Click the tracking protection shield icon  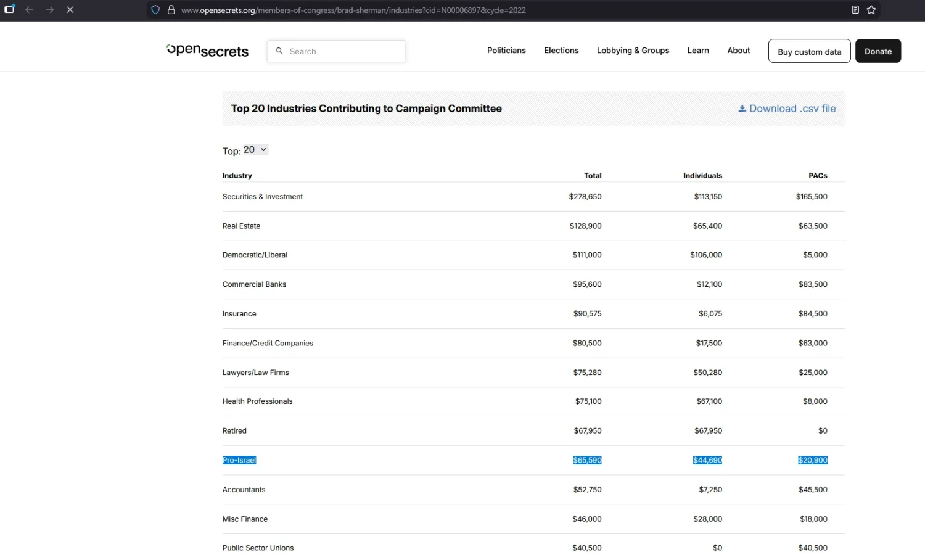[x=155, y=10]
